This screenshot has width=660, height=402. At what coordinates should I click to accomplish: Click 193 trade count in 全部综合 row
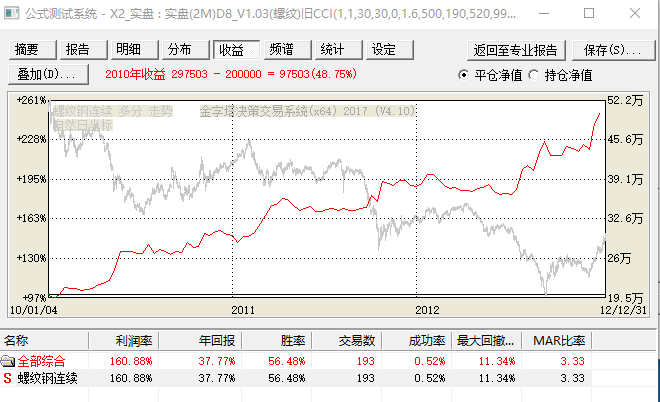pos(365,361)
